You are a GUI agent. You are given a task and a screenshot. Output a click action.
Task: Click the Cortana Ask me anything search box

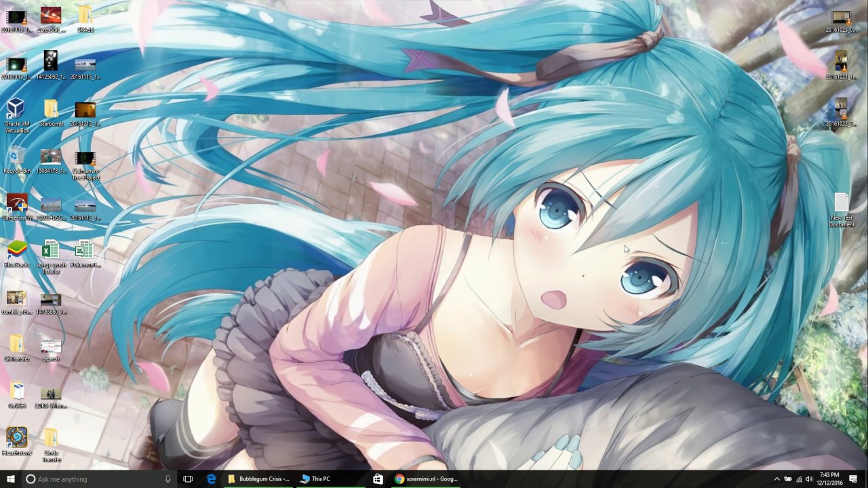(x=98, y=479)
